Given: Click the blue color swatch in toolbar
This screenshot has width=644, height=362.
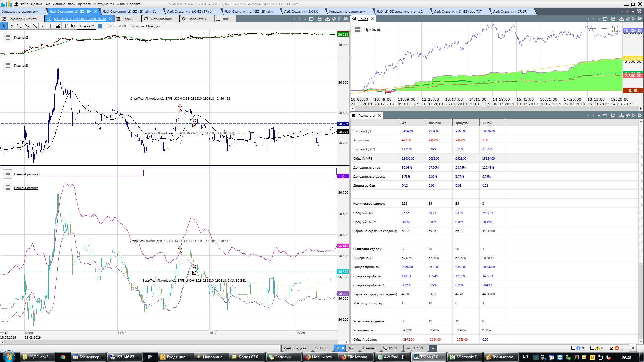Looking at the screenshot, I should (x=100, y=26).
